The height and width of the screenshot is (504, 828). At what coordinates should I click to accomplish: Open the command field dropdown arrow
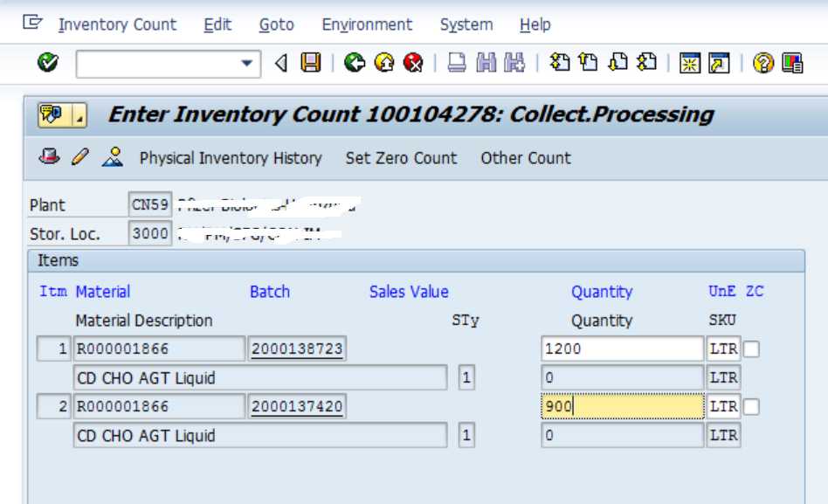point(246,64)
